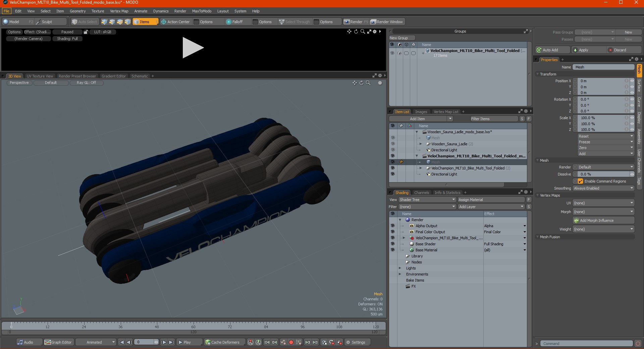Open Add Layer dropdown
The width and height of the screenshot is (644, 349).
point(491,207)
